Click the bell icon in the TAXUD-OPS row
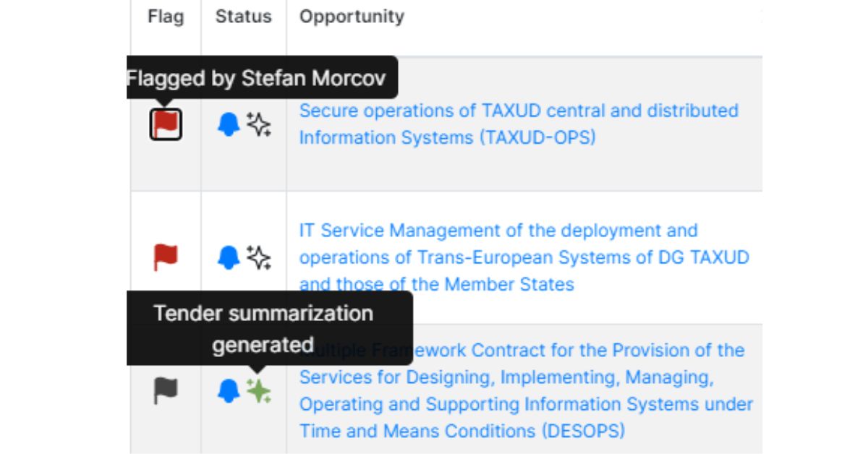The image size is (868, 454). click(x=229, y=124)
